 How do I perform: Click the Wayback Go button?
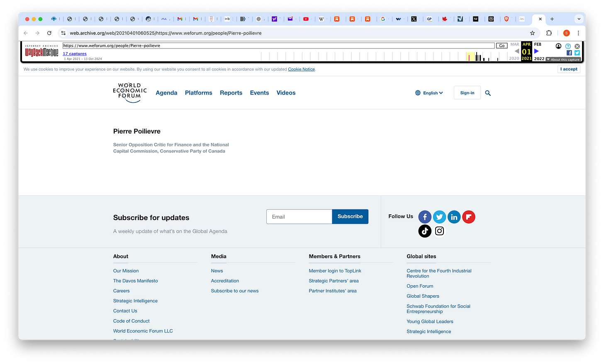click(x=502, y=46)
